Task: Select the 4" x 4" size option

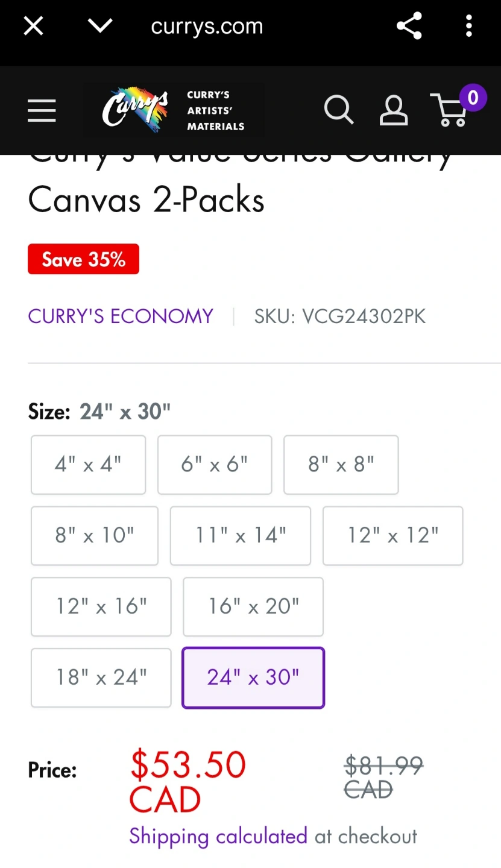Action: point(88,465)
